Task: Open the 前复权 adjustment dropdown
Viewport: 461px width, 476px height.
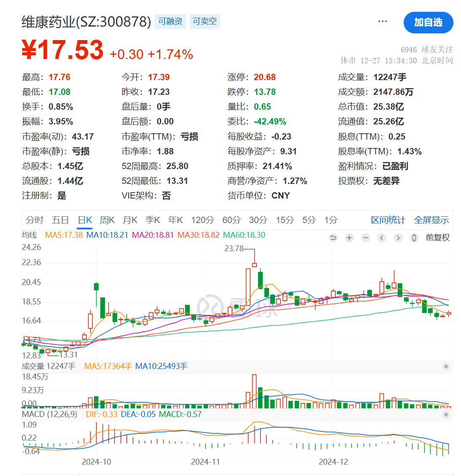Action: (438, 237)
